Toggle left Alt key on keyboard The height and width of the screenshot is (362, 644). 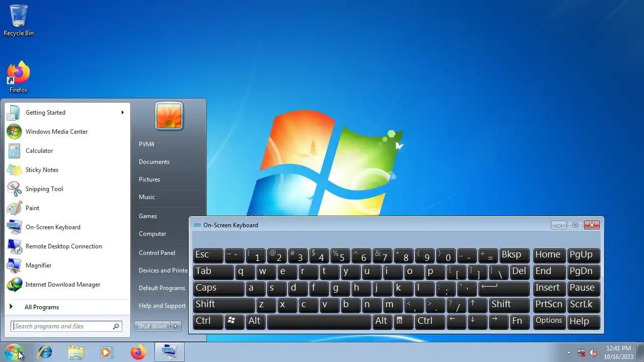[256, 322]
